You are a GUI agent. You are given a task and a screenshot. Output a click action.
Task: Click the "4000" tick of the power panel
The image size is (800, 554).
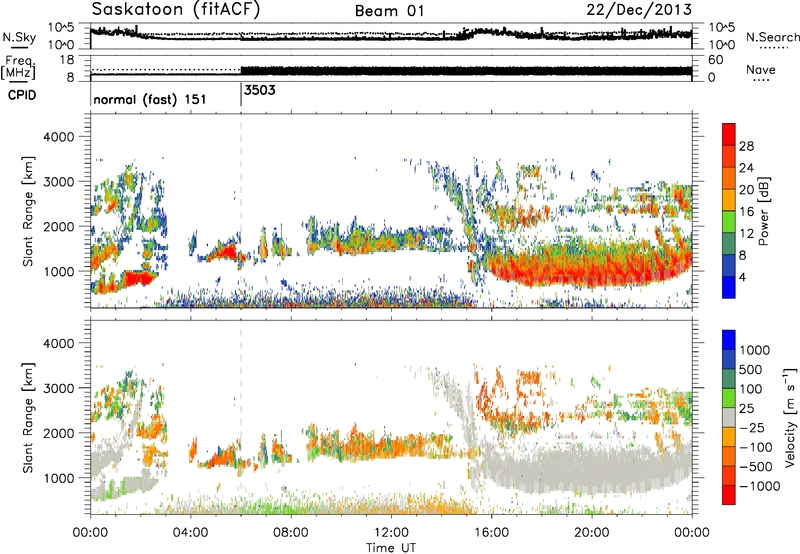click(58, 137)
